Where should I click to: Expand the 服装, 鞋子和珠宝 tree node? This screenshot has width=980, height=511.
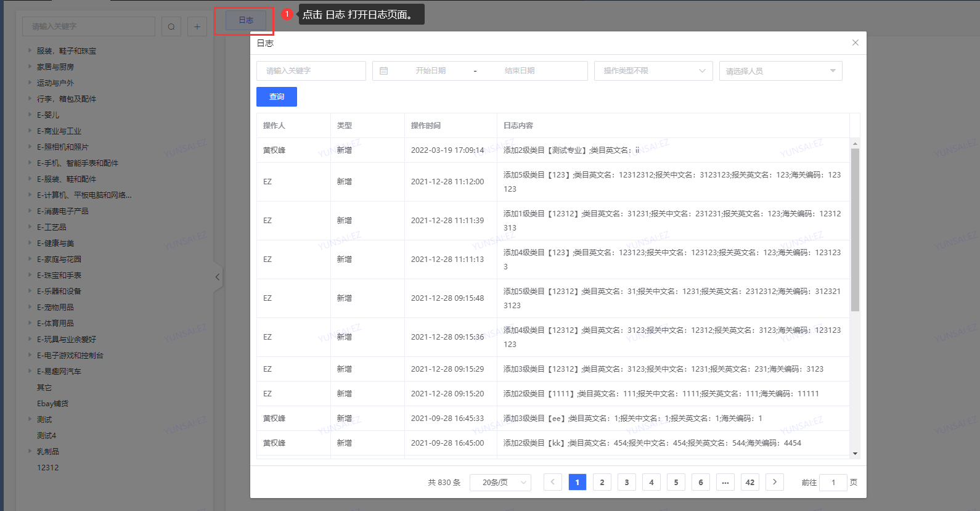point(30,51)
